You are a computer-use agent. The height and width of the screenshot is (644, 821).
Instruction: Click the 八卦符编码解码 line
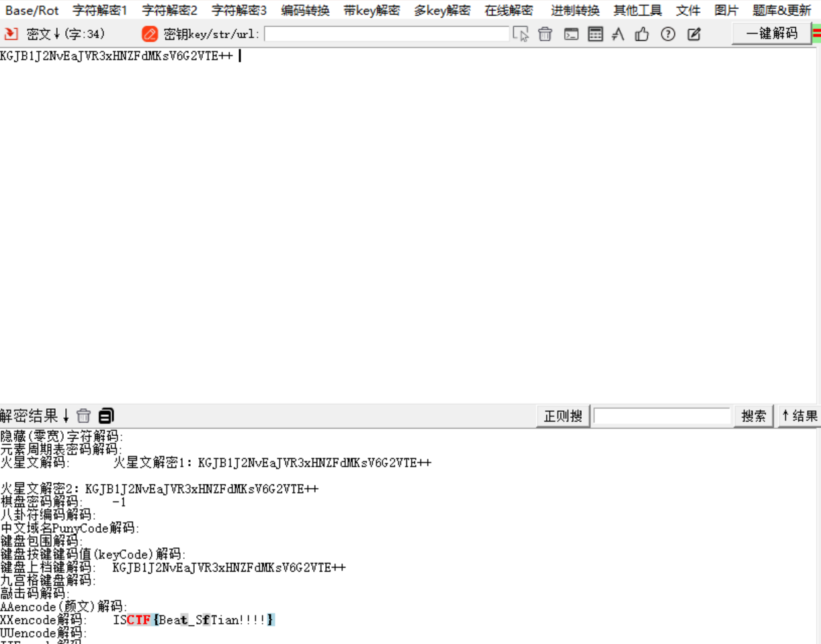pyautogui.click(x=48, y=515)
